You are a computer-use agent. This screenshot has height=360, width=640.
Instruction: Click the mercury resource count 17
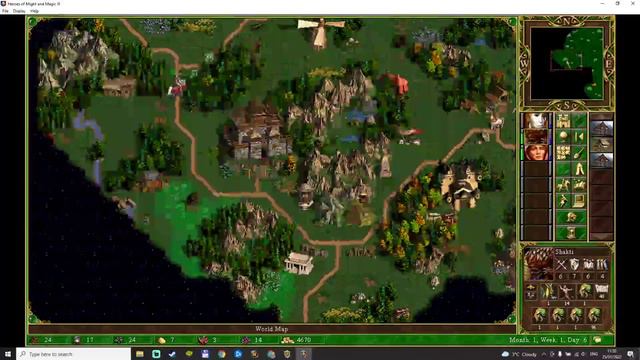[90, 340]
